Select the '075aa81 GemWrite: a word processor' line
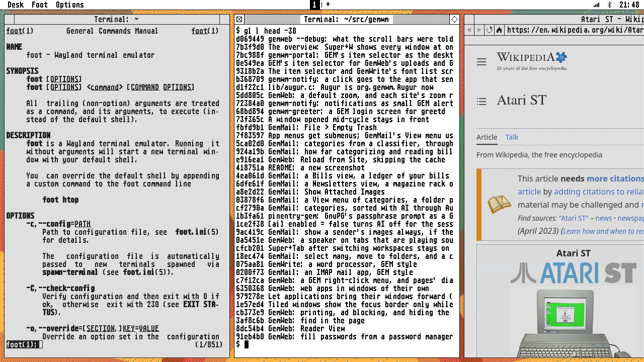Image resolution: width=644 pixels, height=362 pixels. pyautogui.click(x=327, y=264)
